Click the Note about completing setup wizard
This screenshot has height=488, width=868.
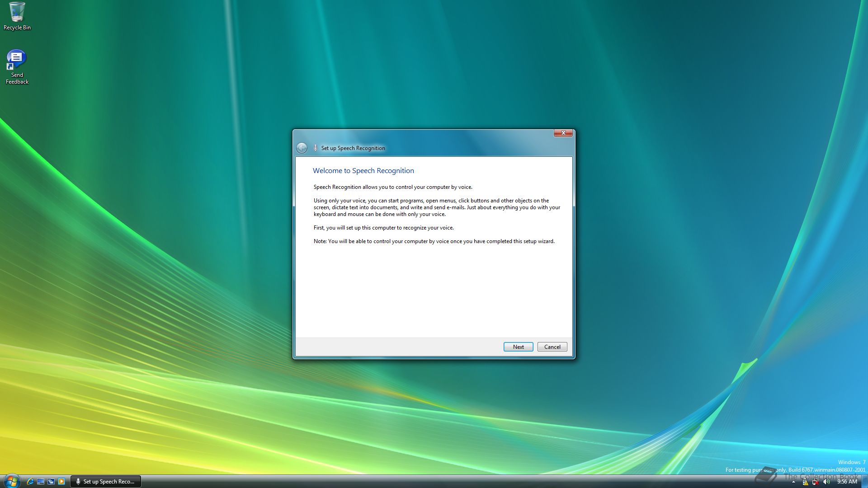(x=434, y=241)
